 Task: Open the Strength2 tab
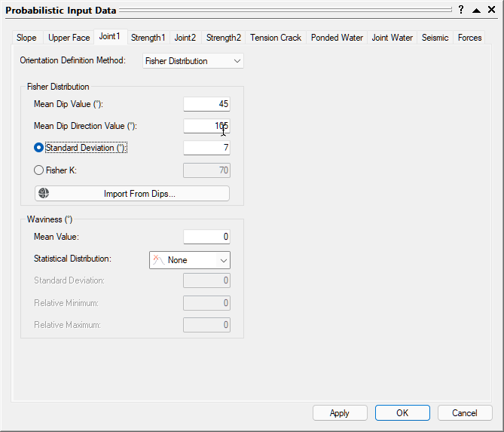pyautogui.click(x=224, y=38)
